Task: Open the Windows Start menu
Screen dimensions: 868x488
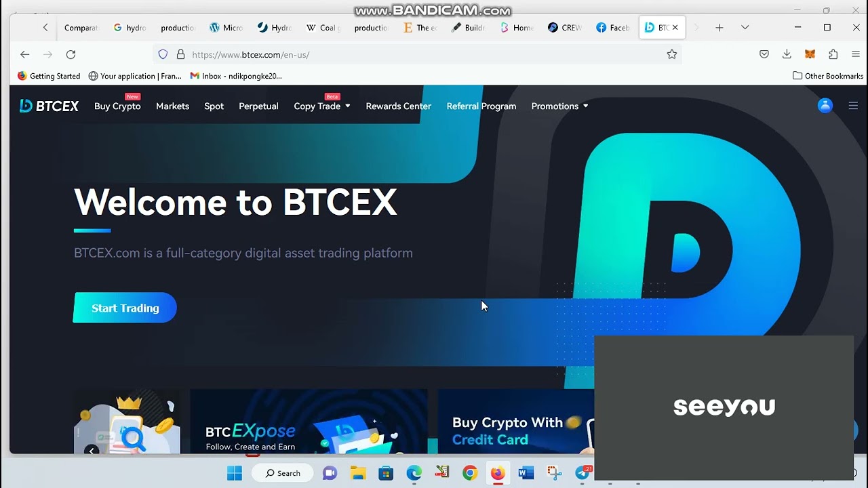Action: coord(235,473)
